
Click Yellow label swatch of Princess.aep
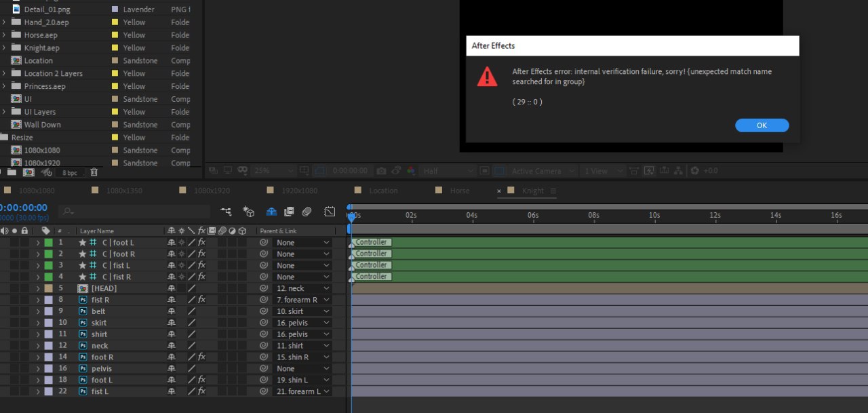(x=115, y=86)
